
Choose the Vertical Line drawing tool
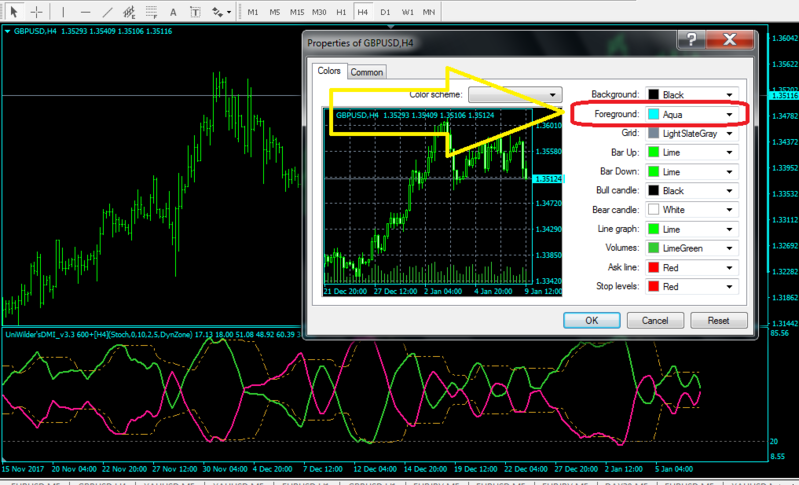[63, 11]
